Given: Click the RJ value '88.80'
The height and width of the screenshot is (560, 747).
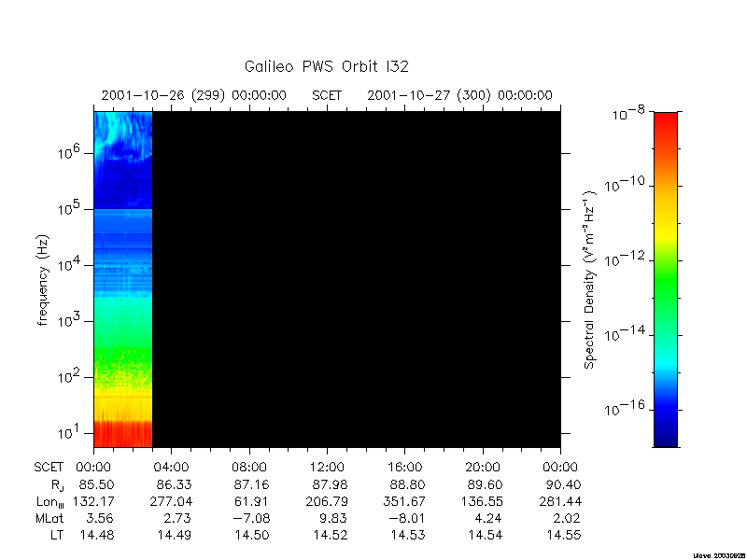Looking at the screenshot, I should (407, 484).
